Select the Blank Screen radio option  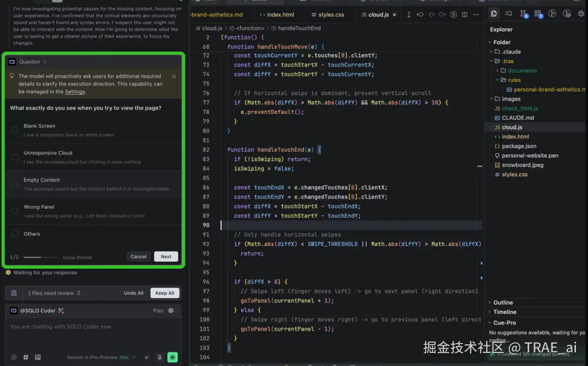15,130
